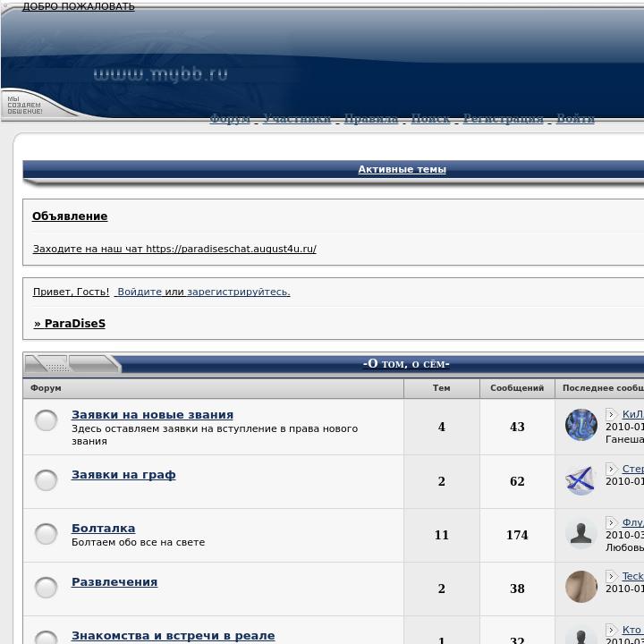The height and width of the screenshot is (644, 644).
Task: Click status icon next to Развлечения
Action: point(46,588)
